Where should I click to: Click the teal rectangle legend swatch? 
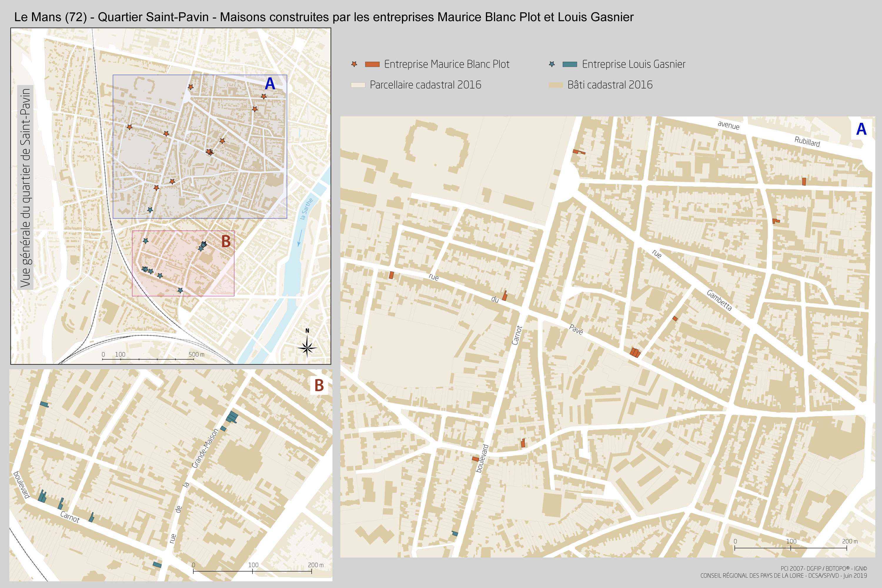570,64
